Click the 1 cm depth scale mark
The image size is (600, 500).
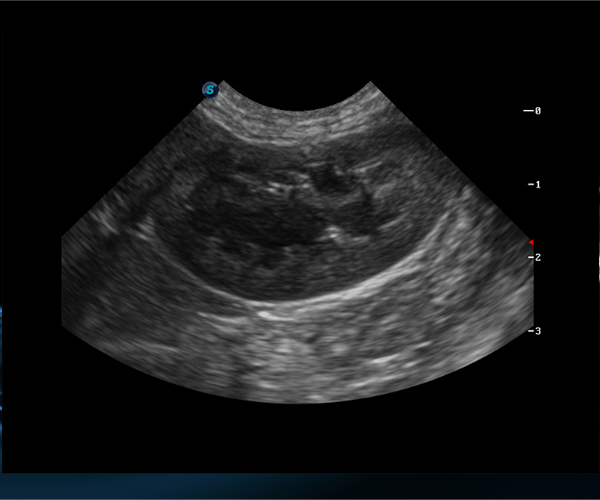[532, 185]
